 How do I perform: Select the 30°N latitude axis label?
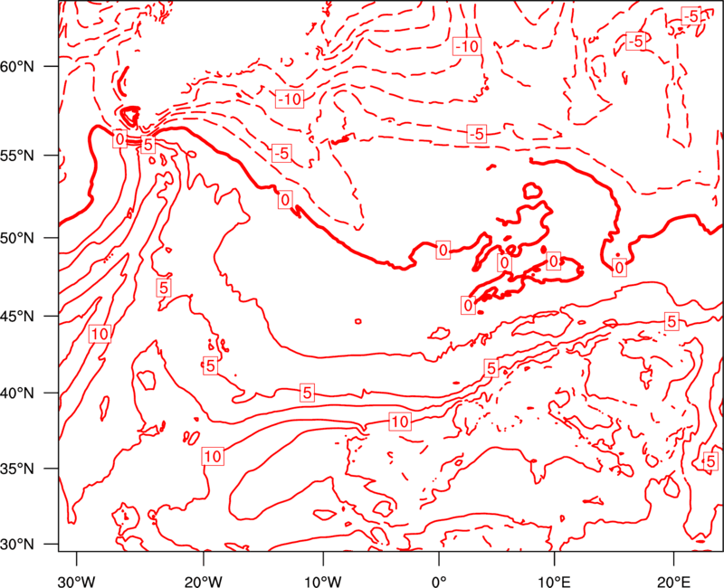17,545
